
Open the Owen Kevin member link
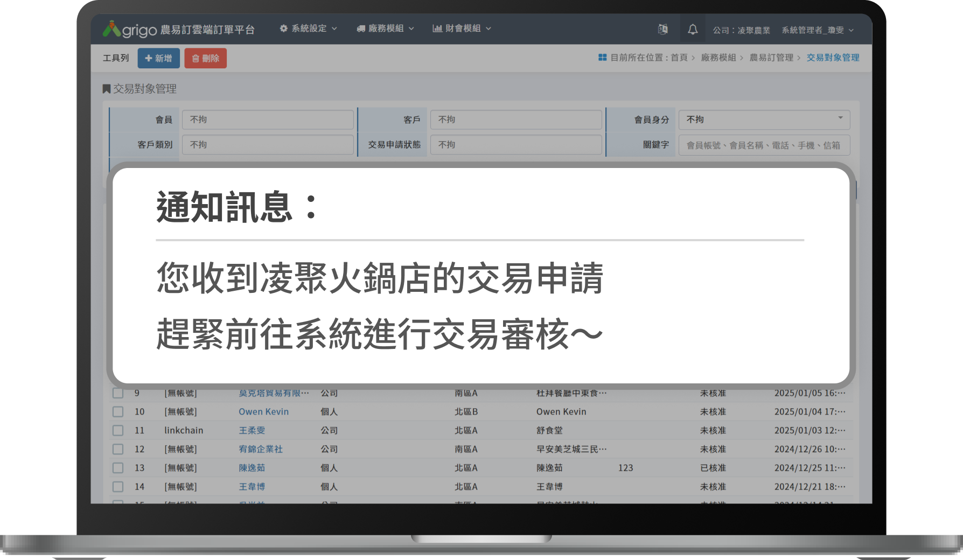pos(263,412)
